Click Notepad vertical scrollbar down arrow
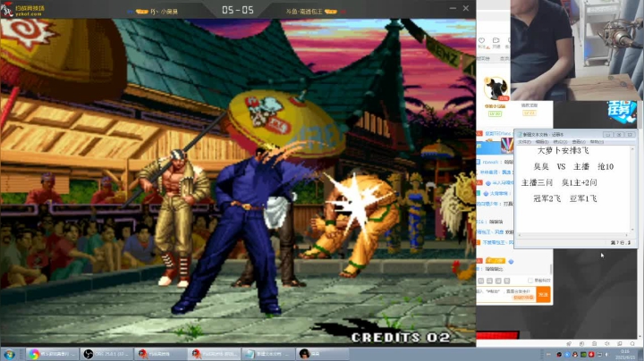 632,230
